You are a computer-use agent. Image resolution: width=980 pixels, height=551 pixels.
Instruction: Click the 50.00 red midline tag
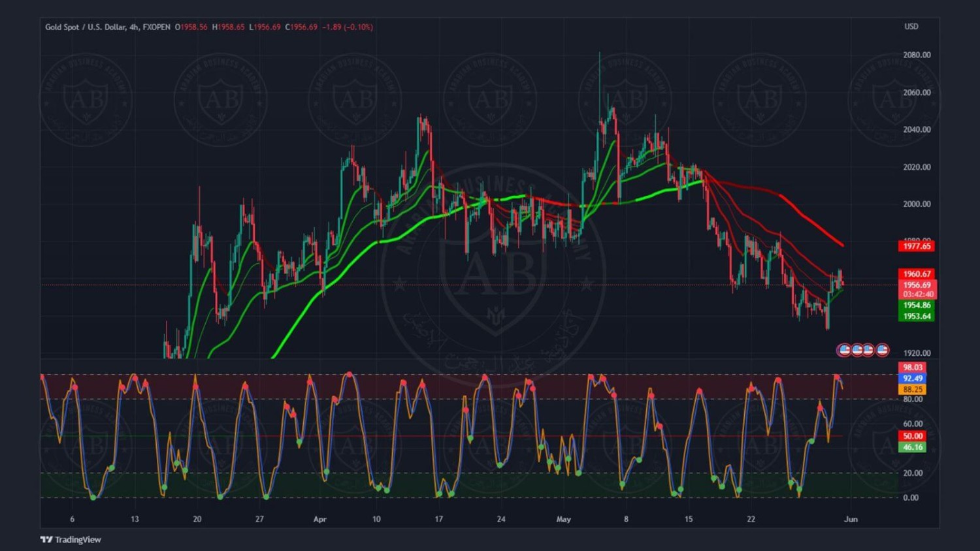[x=912, y=436]
